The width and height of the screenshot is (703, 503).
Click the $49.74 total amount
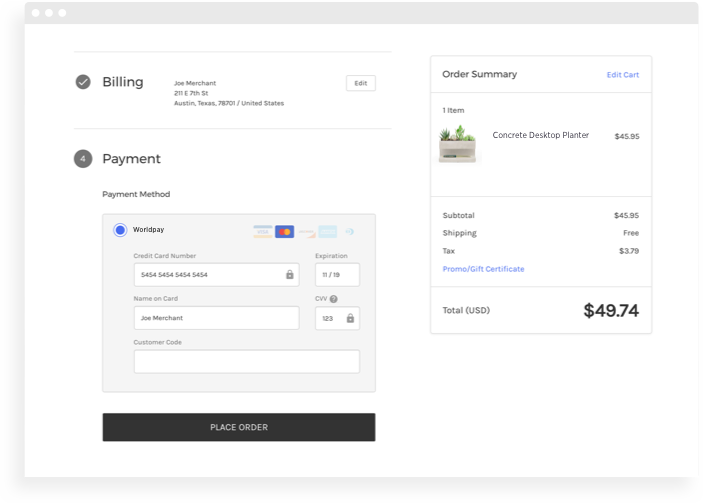611,310
